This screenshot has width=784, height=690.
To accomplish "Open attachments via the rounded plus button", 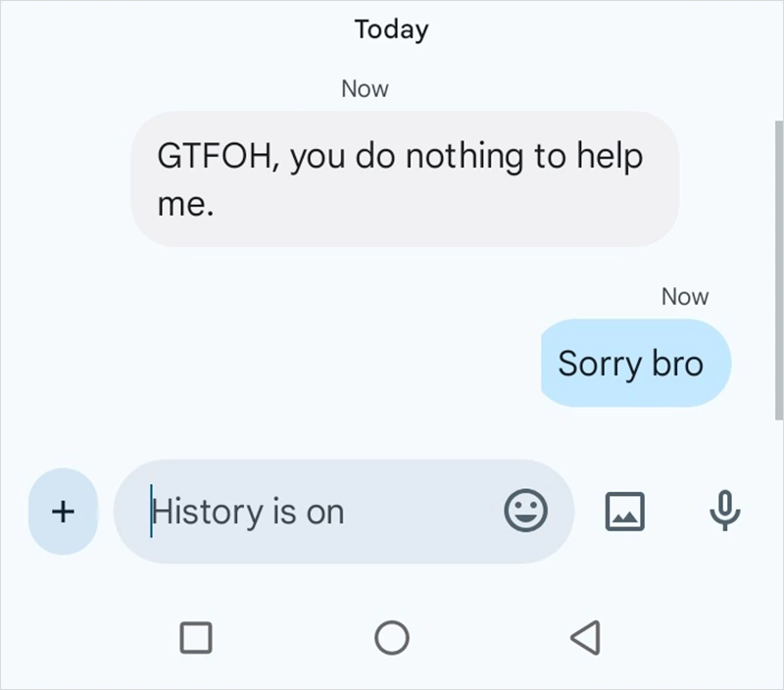I will click(x=63, y=511).
